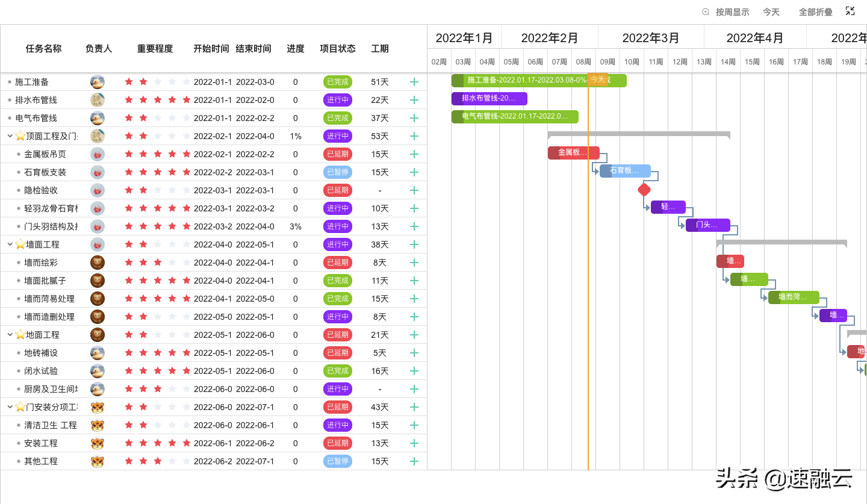The width and height of the screenshot is (867, 504).
Task: Click the plus icon for 墙面批腻子
Action: (x=414, y=281)
